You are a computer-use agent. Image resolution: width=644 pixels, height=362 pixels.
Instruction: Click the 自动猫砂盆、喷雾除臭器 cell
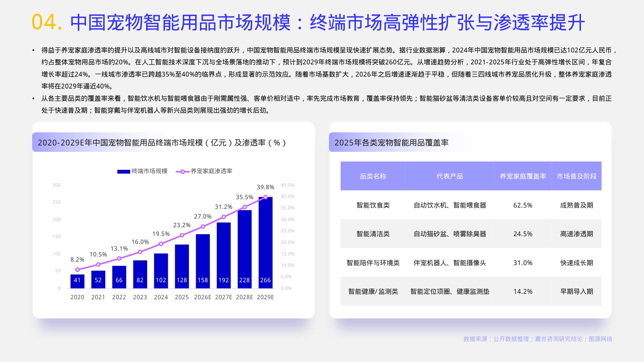[450, 234]
